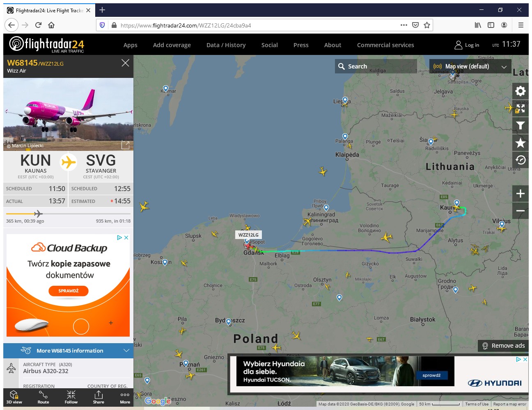Go back to the previous page
Image resolution: width=532 pixels, height=410 pixels.
pyautogui.click(x=11, y=25)
